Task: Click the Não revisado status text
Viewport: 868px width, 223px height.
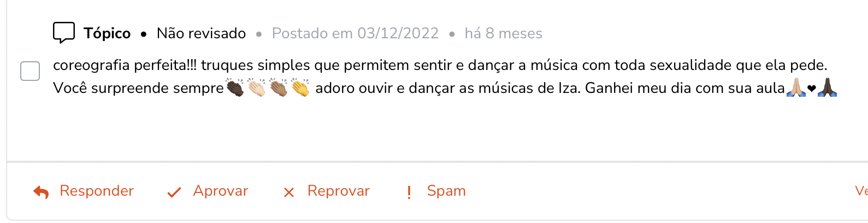Action: click(202, 33)
